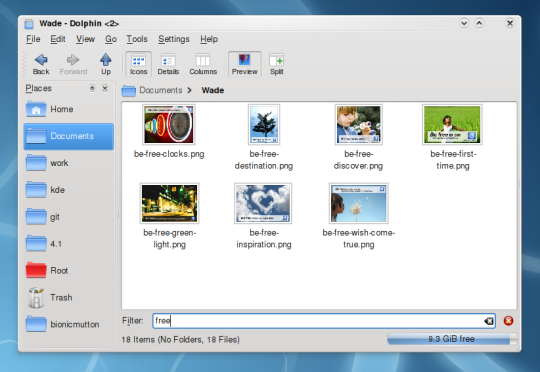Click Wade in the breadcrumb path
This screenshot has width=540, height=372.
click(212, 90)
